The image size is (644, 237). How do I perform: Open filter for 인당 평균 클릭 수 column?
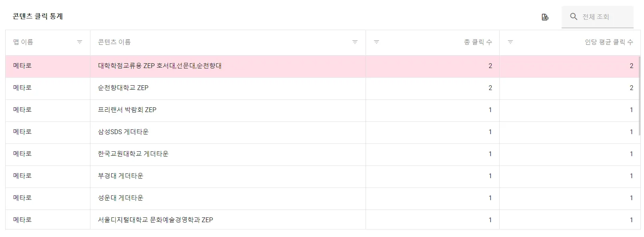[510, 42]
